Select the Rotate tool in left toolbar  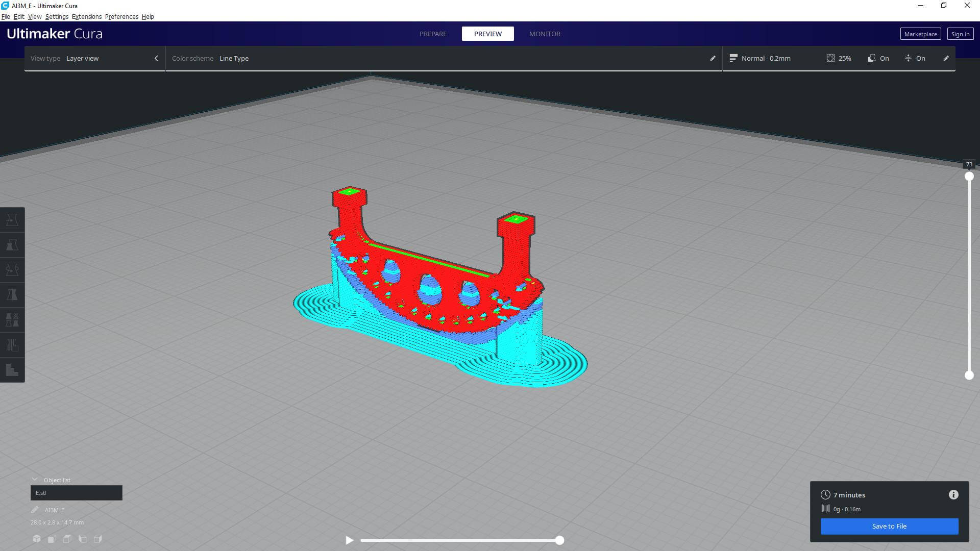[12, 270]
